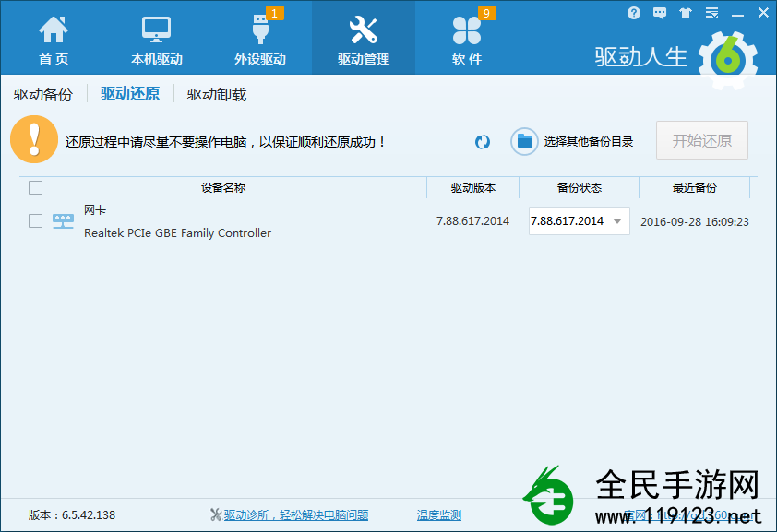Image resolution: width=777 pixels, height=532 pixels.
Task: Open the main menu list dropdown in titlebar
Action: (x=710, y=12)
